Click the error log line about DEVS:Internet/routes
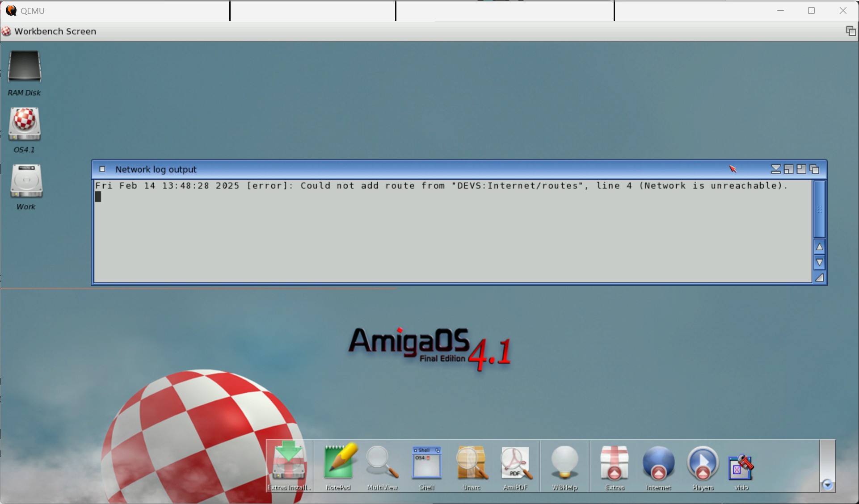 pos(442,186)
